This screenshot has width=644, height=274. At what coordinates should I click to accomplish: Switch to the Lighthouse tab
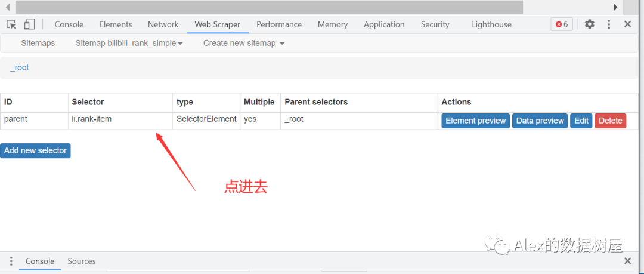491,24
